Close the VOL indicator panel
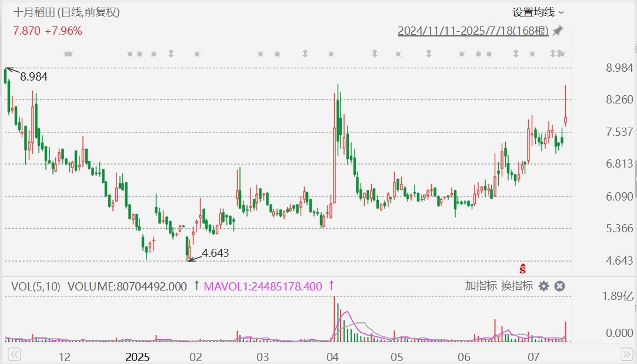The width and height of the screenshot is (637, 364). (x=560, y=286)
